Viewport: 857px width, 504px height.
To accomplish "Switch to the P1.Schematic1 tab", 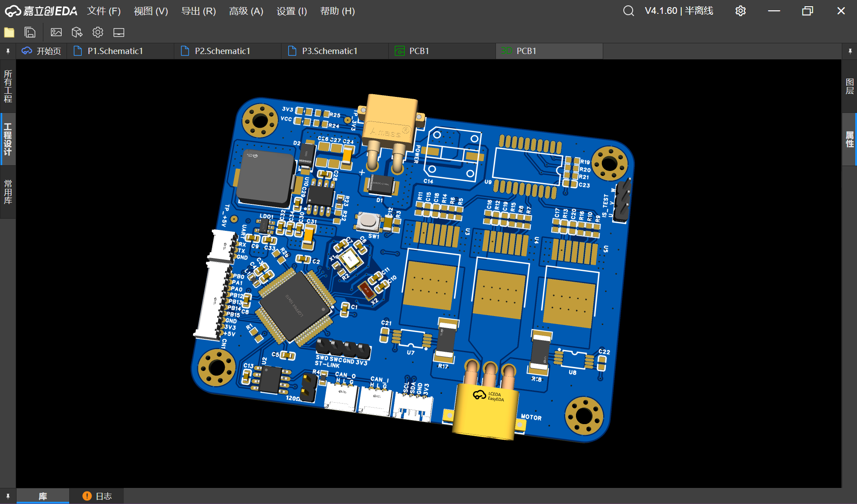I will click(121, 51).
